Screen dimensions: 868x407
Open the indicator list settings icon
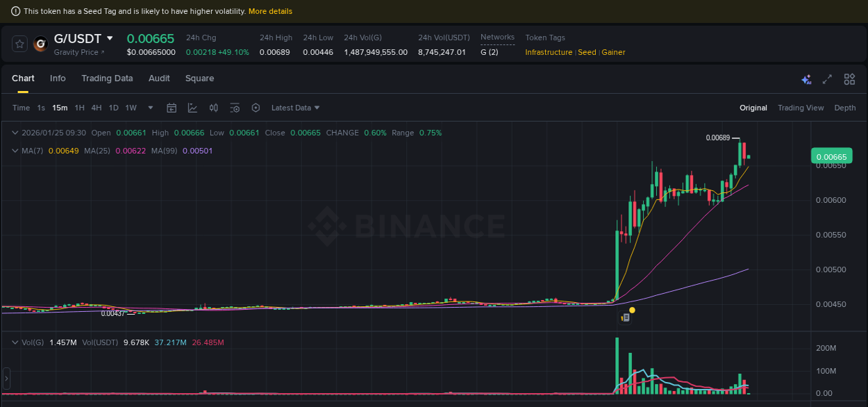tap(235, 108)
